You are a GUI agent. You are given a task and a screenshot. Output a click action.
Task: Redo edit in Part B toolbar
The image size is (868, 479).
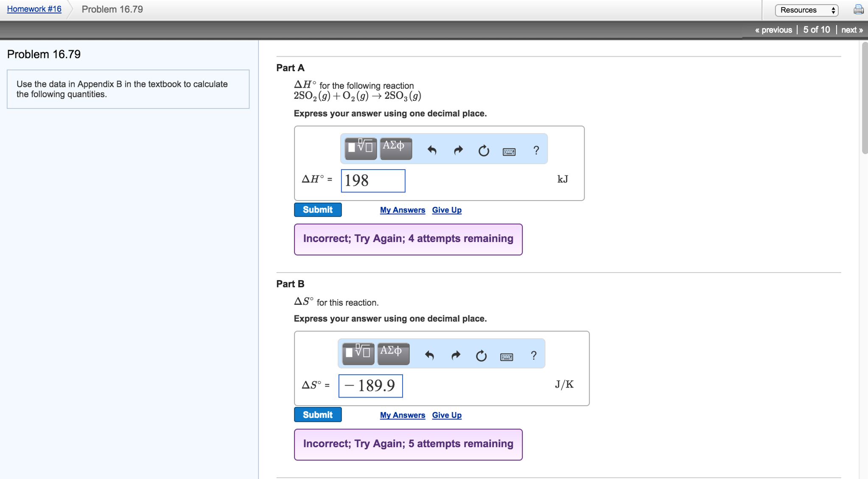tap(456, 355)
